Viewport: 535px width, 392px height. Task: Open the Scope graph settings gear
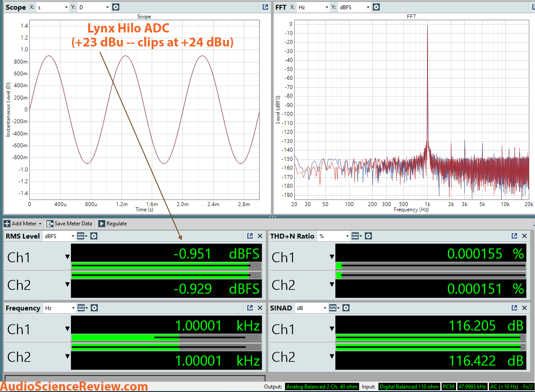point(115,7)
